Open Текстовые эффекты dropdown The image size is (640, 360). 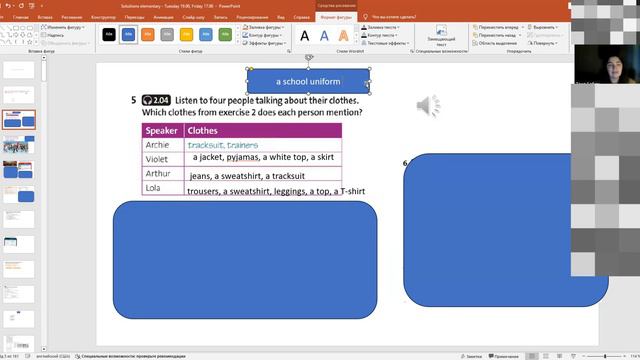pos(385,43)
